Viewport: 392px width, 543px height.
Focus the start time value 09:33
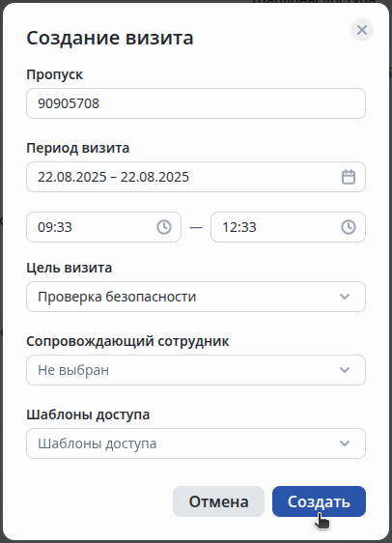55,227
